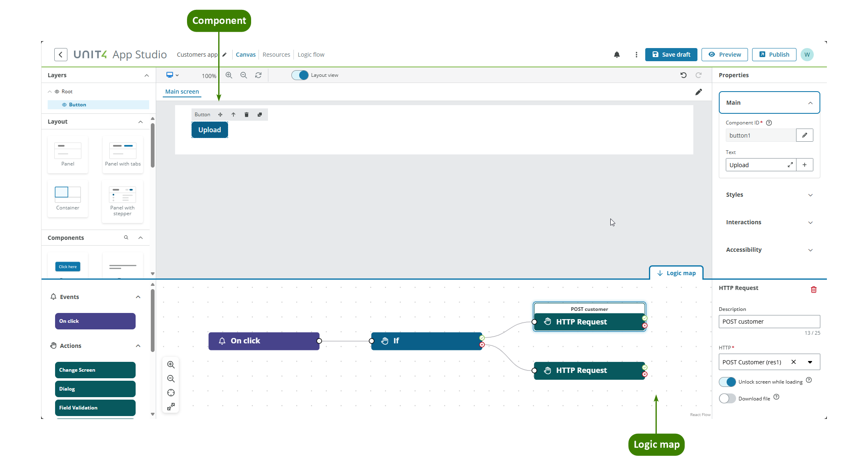
Task: Select parent using the up-arrow icon above Button
Action: pyautogui.click(x=233, y=115)
